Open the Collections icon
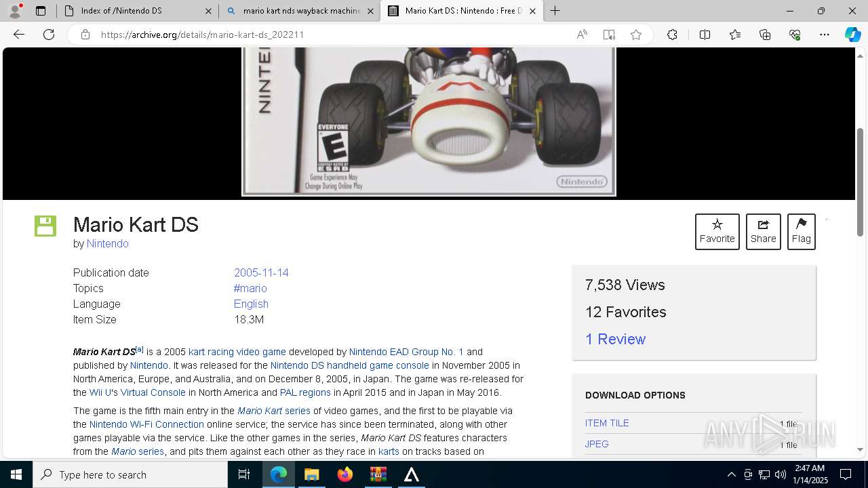The image size is (868, 488). point(765,35)
